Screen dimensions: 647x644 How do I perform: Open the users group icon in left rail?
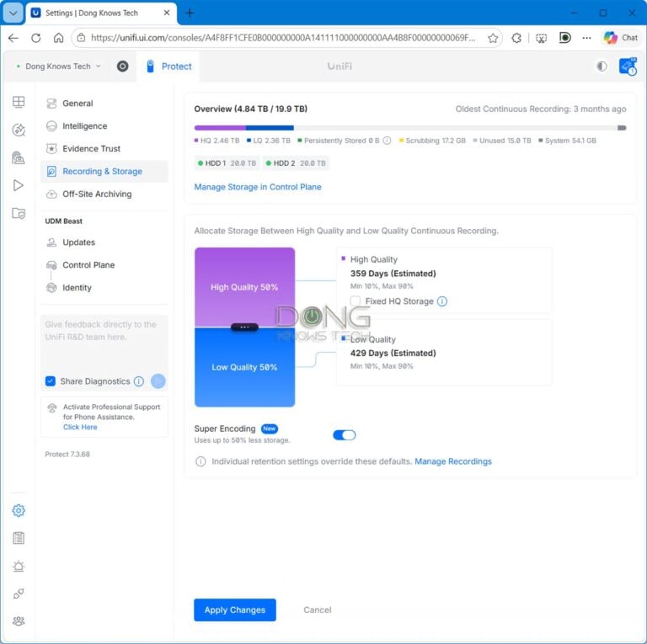point(19,621)
